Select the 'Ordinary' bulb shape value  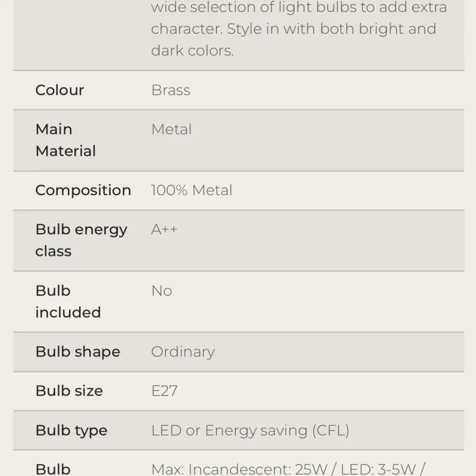coord(183,352)
